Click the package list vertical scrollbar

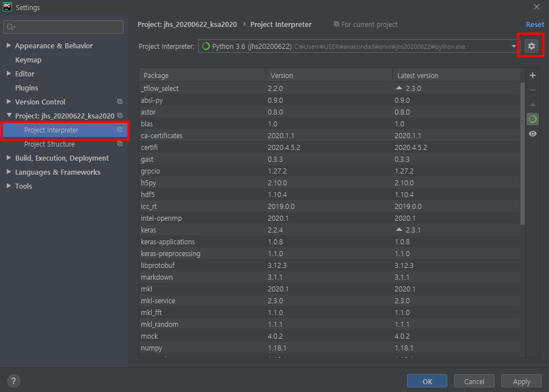tap(523, 153)
